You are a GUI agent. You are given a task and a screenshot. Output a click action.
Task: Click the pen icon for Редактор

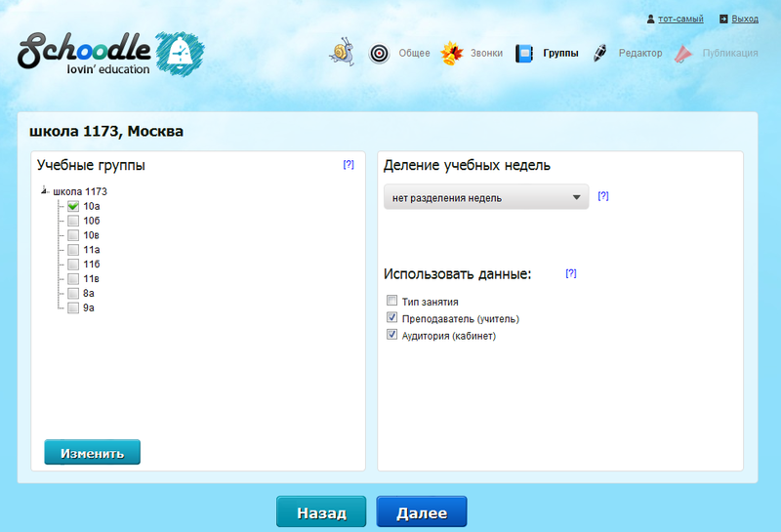[600, 53]
